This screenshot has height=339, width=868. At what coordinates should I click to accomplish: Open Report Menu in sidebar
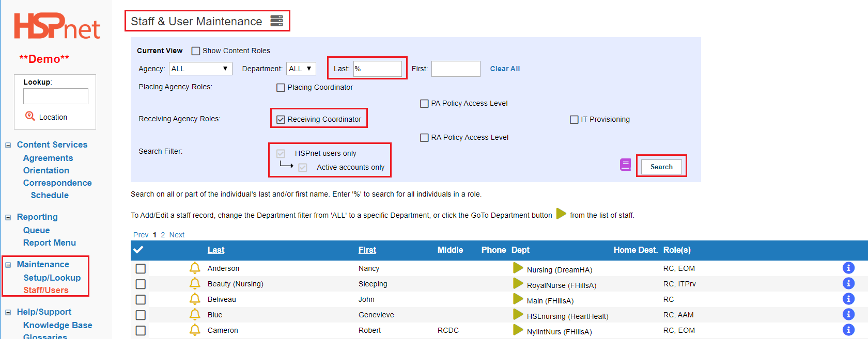point(50,243)
